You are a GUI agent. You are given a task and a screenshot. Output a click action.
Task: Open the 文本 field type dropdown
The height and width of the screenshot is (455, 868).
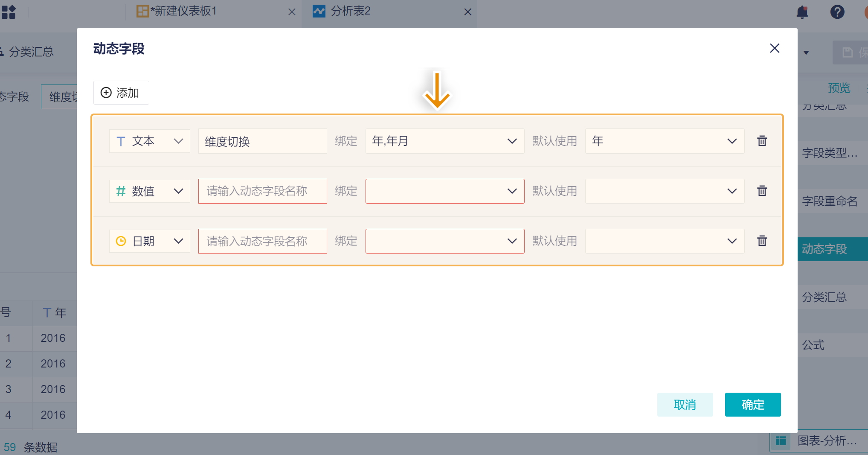[x=149, y=141]
